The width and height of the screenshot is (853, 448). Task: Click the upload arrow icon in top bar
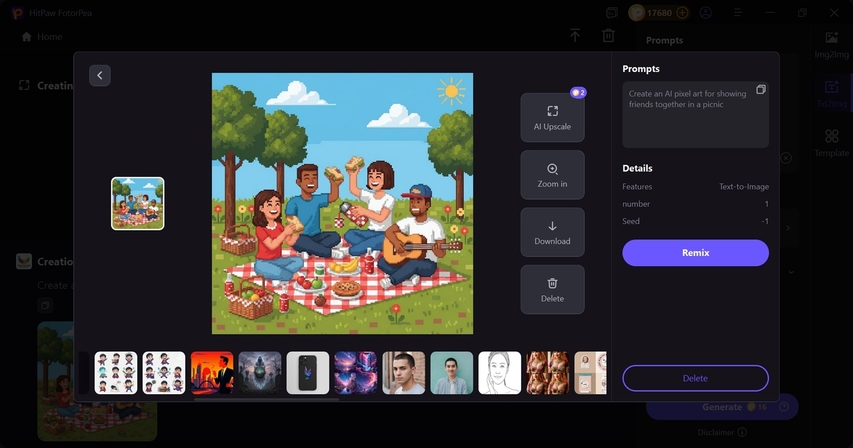[x=575, y=35]
